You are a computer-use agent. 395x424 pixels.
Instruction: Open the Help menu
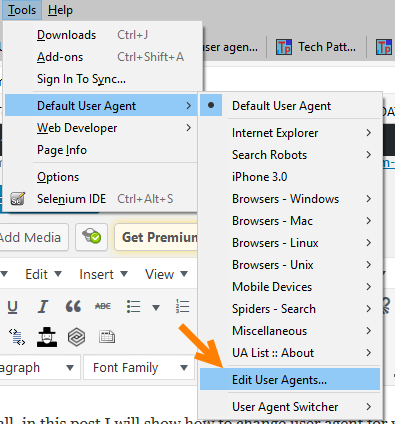pos(60,10)
